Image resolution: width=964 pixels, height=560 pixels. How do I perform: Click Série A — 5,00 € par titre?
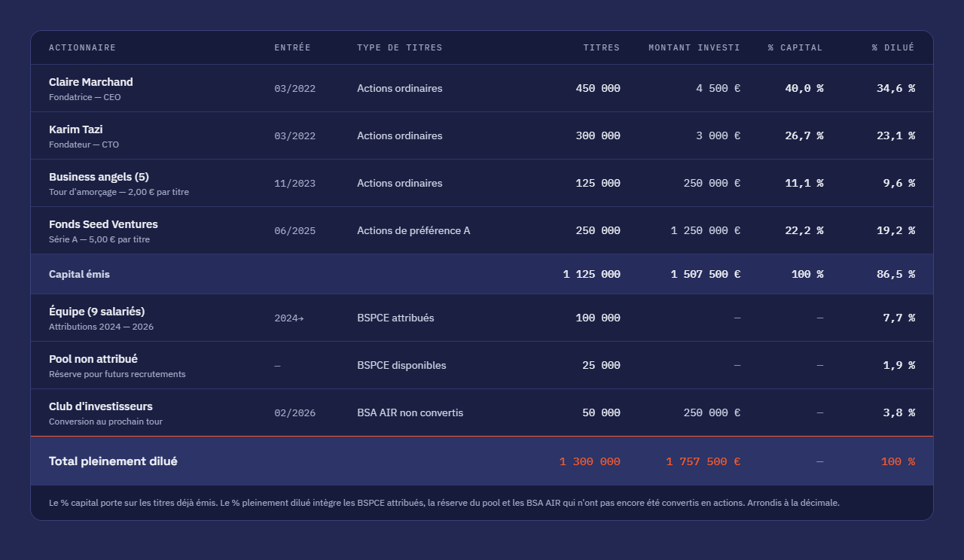click(x=99, y=239)
